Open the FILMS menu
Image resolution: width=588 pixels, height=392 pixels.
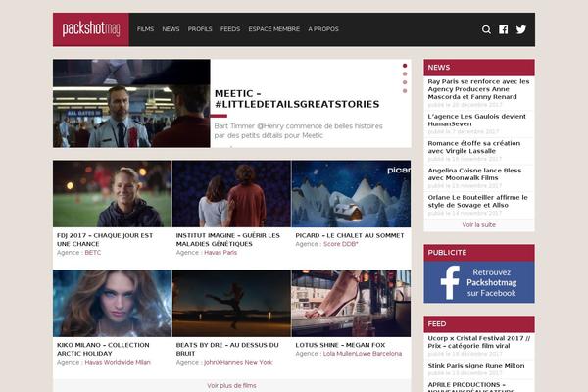pos(145,29)
